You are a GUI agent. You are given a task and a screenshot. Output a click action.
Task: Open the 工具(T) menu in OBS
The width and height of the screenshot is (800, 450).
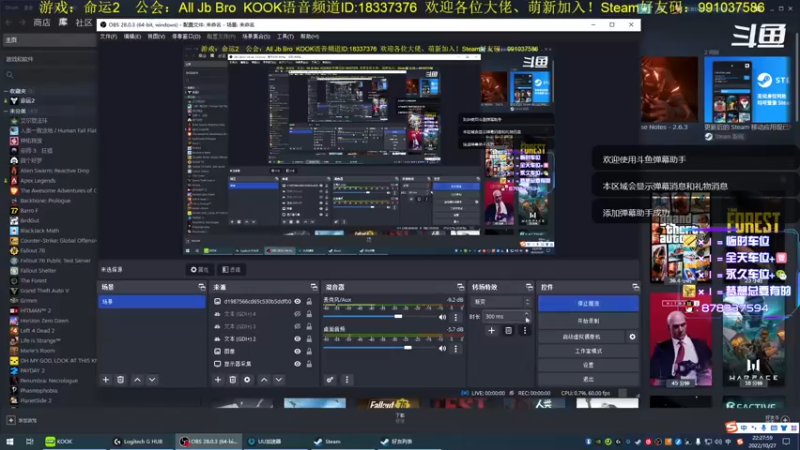click(x=285, y=36)
